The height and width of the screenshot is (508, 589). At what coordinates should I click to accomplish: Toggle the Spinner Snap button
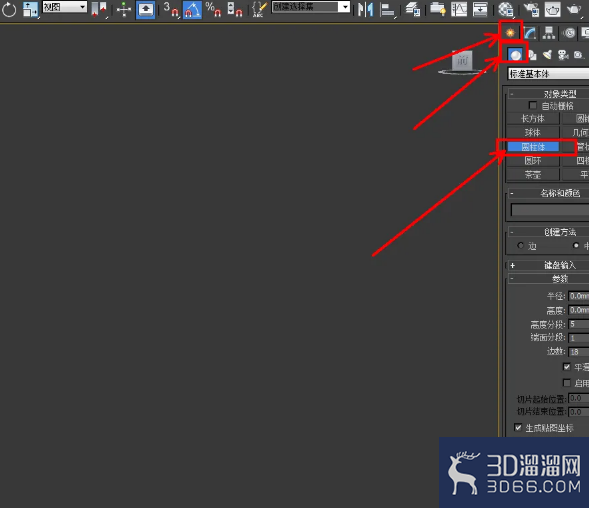tap(234, 9)
